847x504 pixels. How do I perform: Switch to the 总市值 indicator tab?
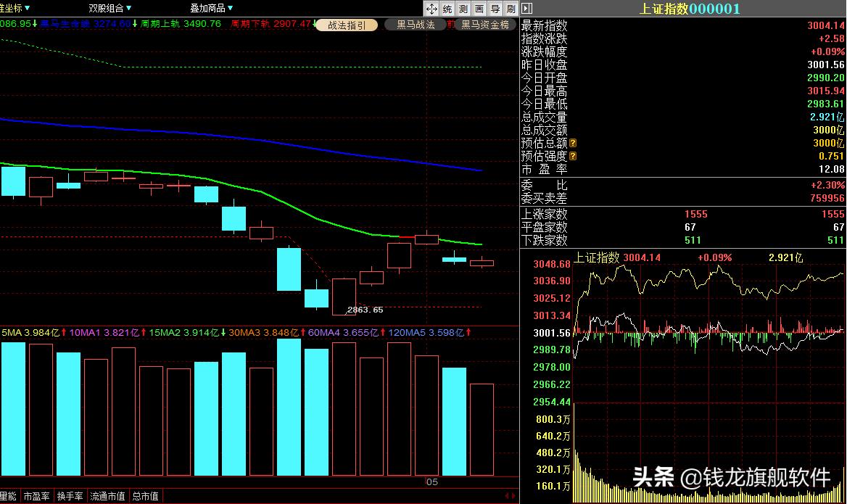click(145, 496)
